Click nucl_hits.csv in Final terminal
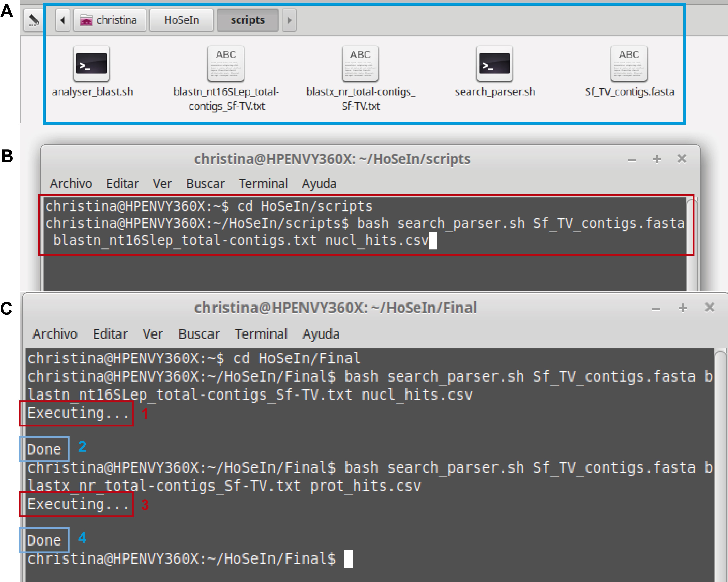The image size is (728, 582). pyautogui.click(x=417, y=395)
